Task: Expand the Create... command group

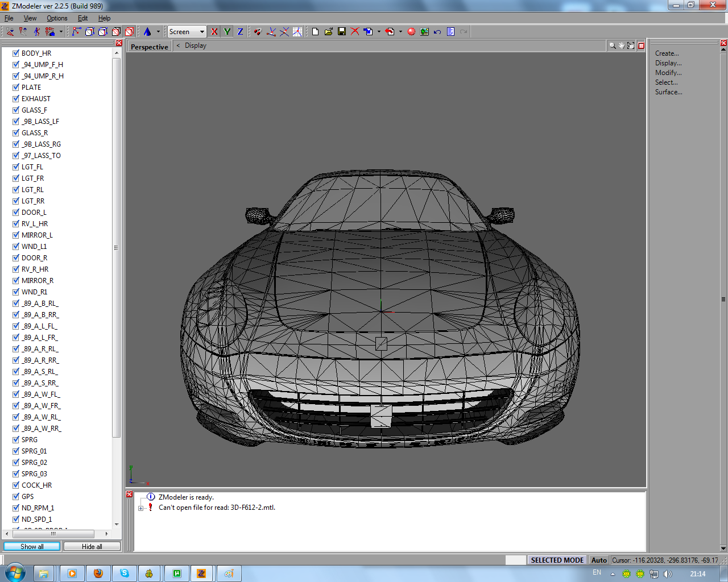Action: point(667,53)
